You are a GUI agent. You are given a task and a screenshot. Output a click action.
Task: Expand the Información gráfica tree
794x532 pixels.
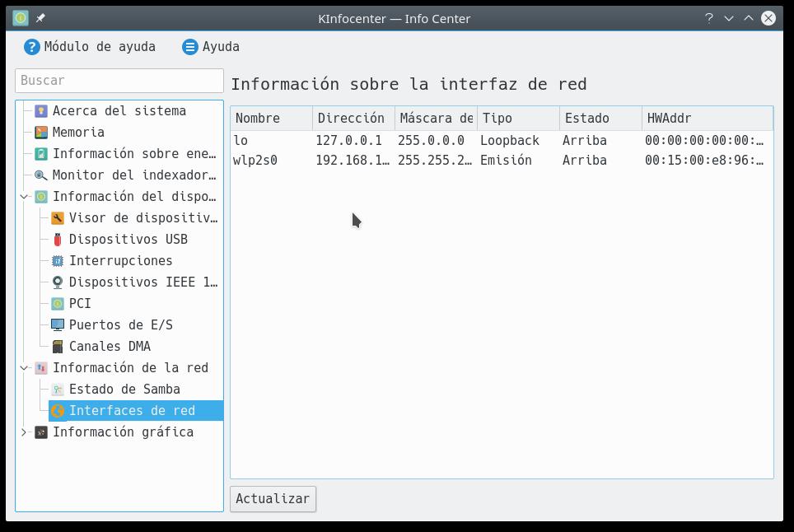coord(24,432)
